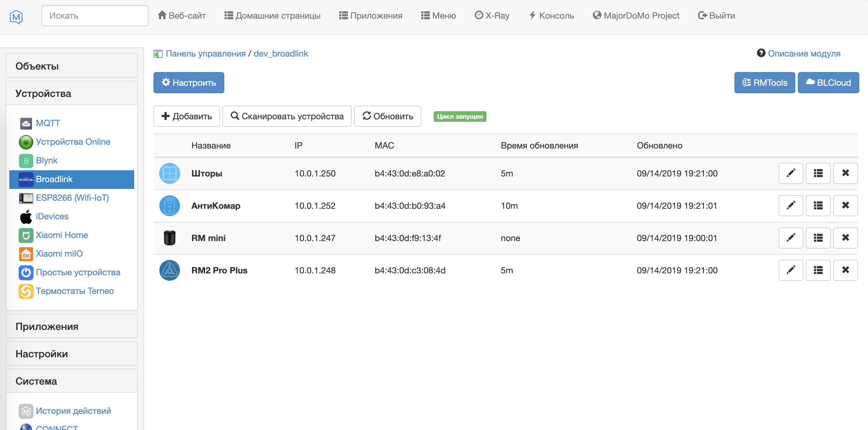The width and height of the screenshot is (868, 430).
Task: Click the blue Настроить button
Action: [x=189, y=83]
